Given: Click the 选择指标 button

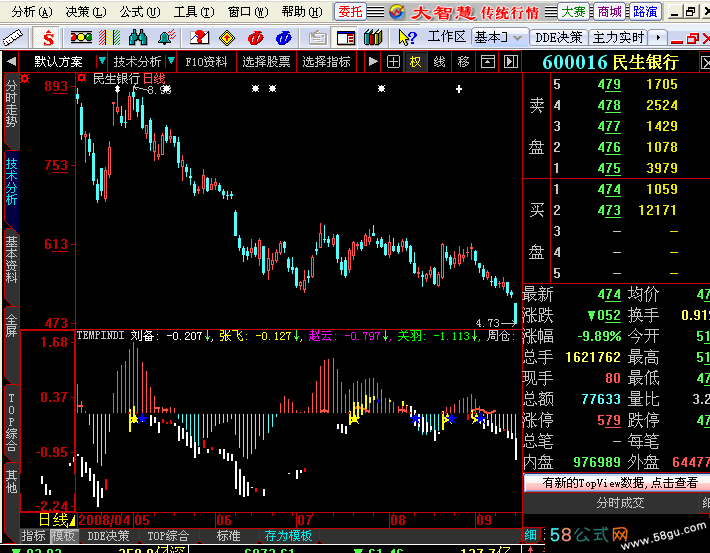Looking at the screenshot, I should click(x=326, y=62).
